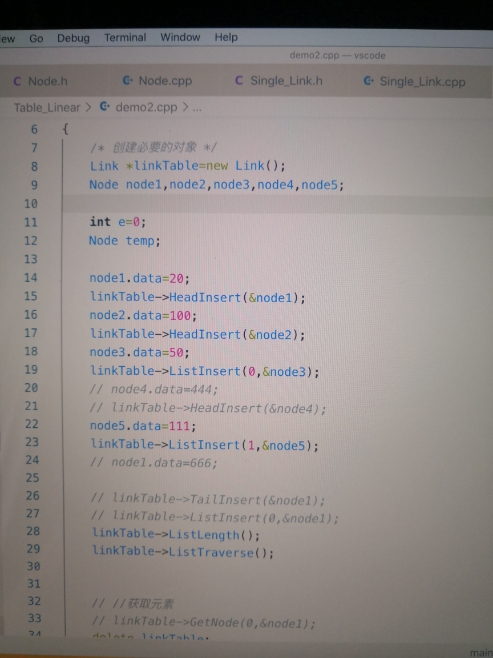The width and height of the screenshot is (493, 658).
Task: Click line number 10 in the gutter
Action: point(31,204)
